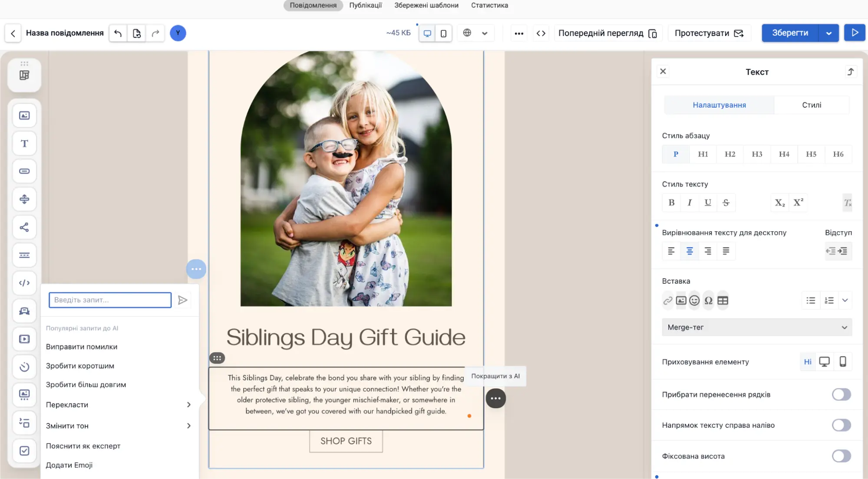Open the Статистика tab
Image resolution: width=868 pixels, height=479 pixels.
point(489,5)
